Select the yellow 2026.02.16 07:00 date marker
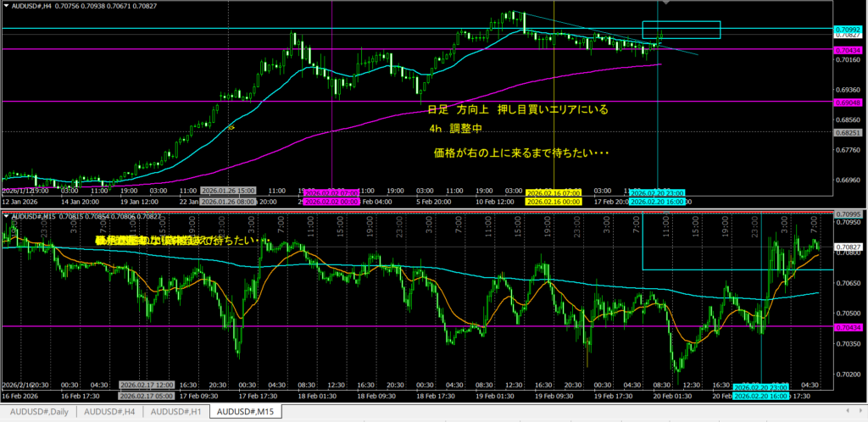868x422 pixels. tap(552, 193)
